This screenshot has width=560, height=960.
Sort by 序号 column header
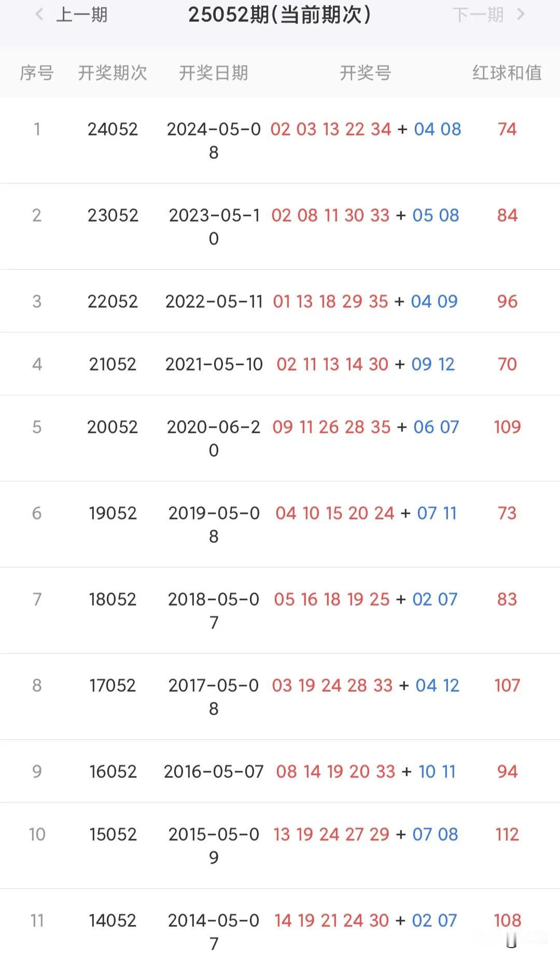[37, 73]
